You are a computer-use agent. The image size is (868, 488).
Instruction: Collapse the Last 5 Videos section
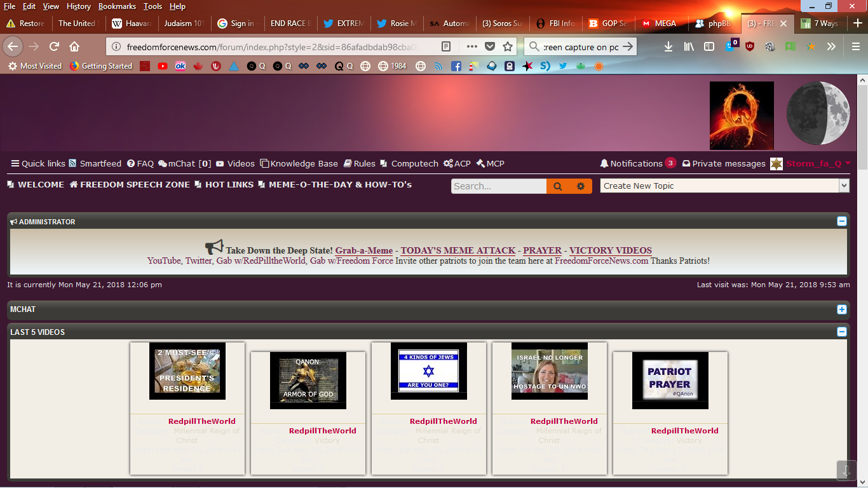[841, 332]
